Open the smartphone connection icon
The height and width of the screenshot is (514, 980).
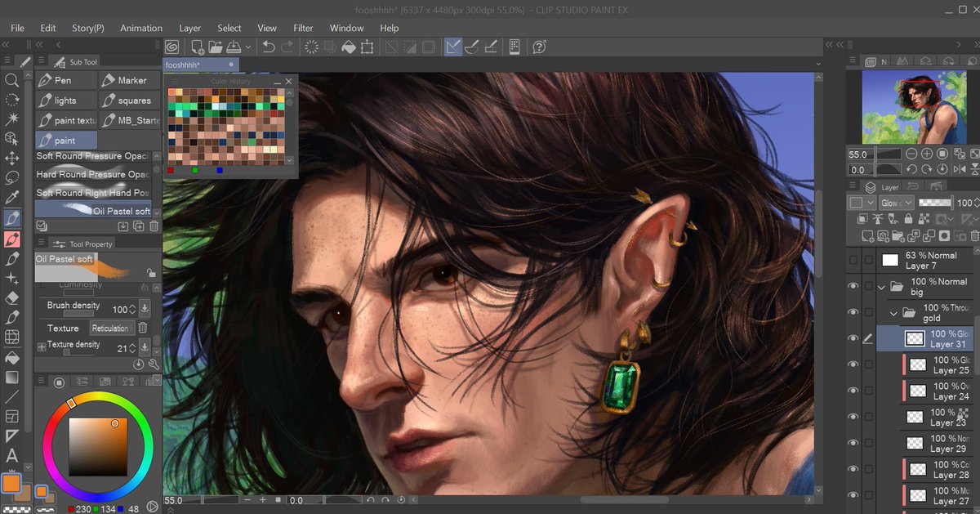[514, 47]
